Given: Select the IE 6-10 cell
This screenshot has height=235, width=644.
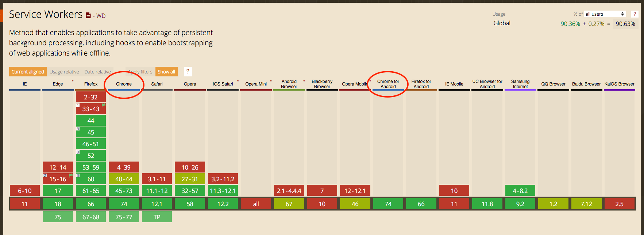Looking at the screenshot, I should pyautogui.click(x=25, y=190).
